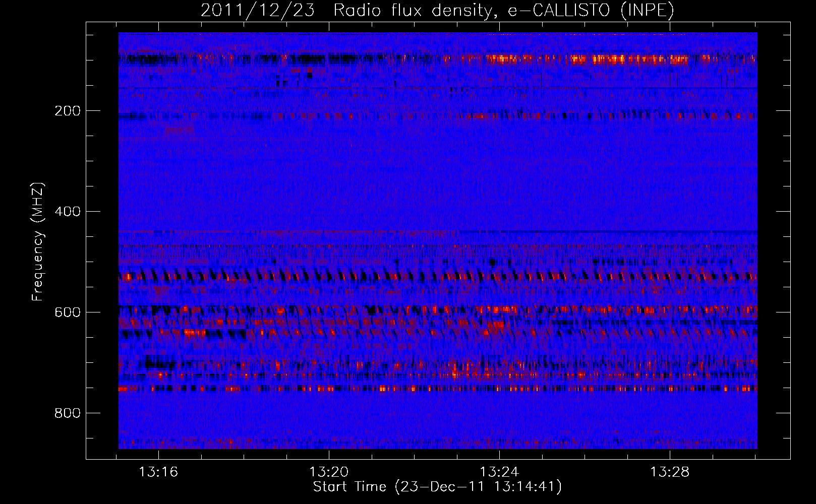Click the 400 frequency tick label
Screen dimensions: 816x504
(68, 212)
